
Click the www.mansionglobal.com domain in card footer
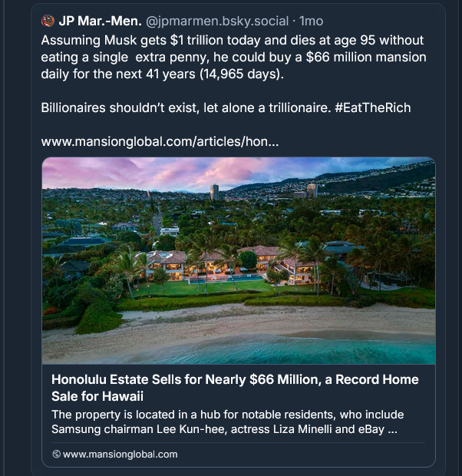pos(120,454)
